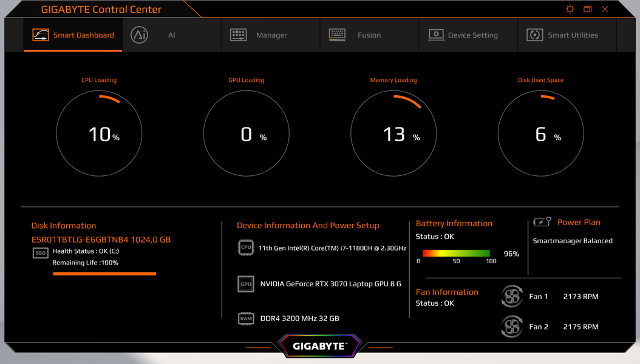
Task: Click the Memory Loading gauge
Action: click(393, 133)
